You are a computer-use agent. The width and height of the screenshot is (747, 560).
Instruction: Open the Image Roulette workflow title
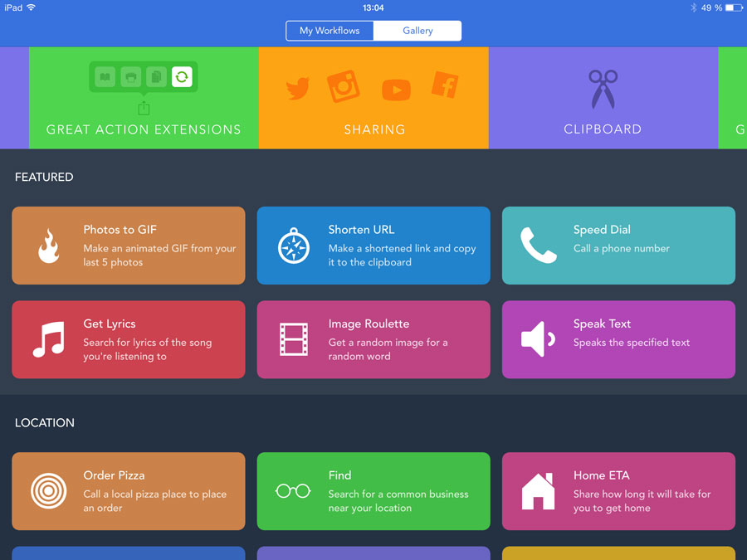coord(369,324)
